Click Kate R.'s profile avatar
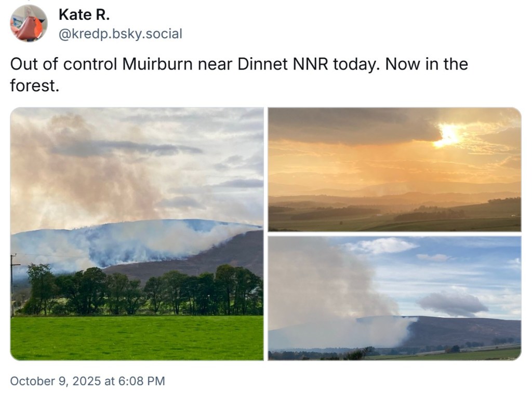 click(29, 23)
